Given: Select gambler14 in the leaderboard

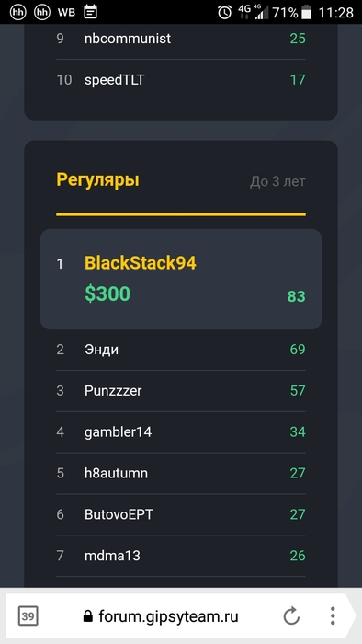Looking at the screenshot, I should (x=181, y=432).
